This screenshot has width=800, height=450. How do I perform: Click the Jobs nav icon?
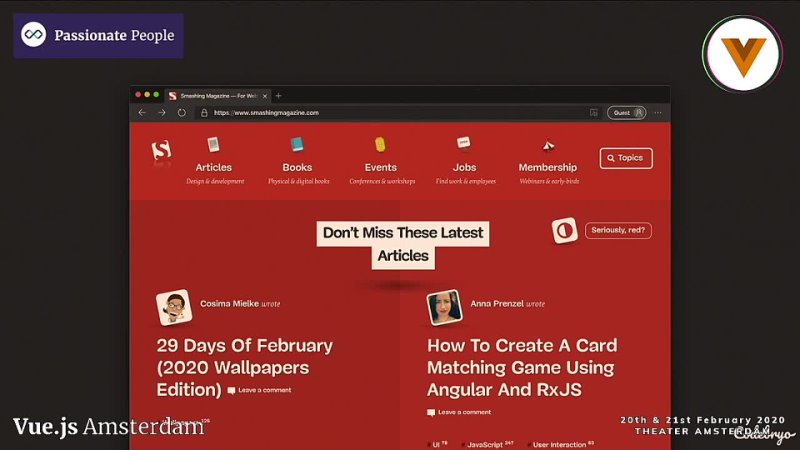click(x=463, y=143)
